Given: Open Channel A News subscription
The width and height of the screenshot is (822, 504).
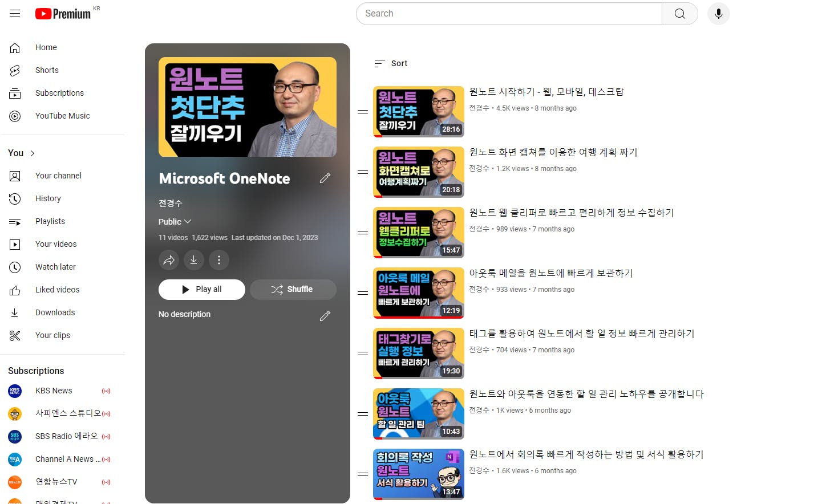Looking at the screenshot, I should point(62,459).
